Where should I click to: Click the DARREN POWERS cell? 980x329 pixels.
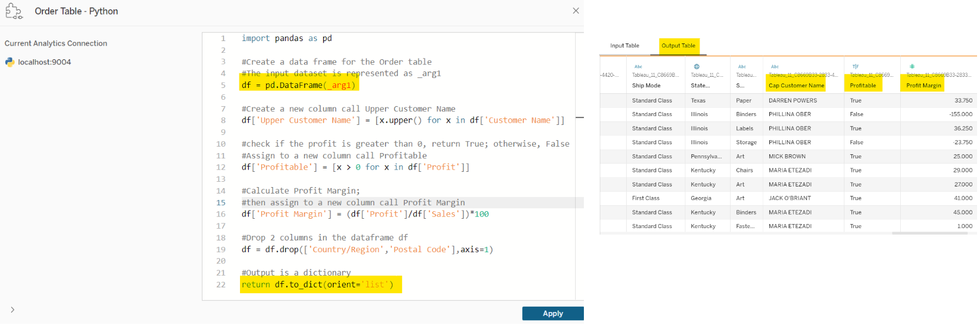[793, 101]
